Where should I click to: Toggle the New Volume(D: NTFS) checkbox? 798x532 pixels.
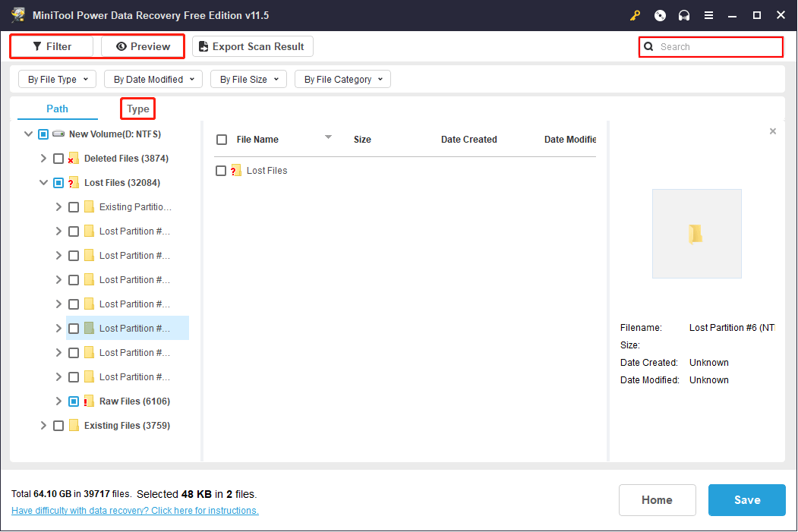(43, 134)
